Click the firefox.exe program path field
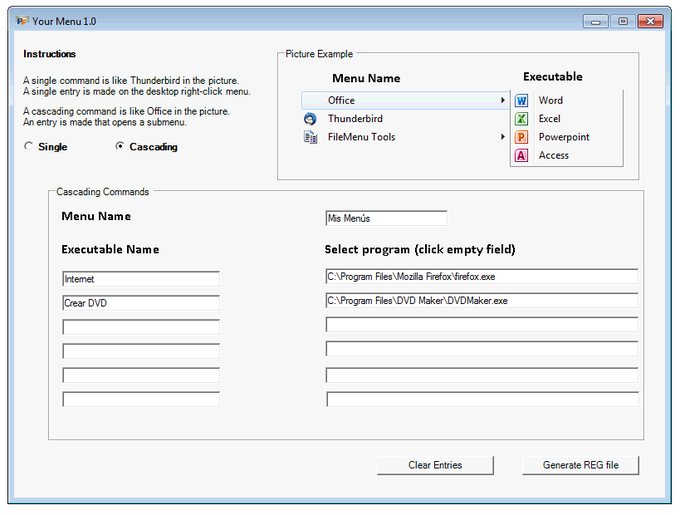The width and height of the screenshot is (680, 515). pyautogui.click(x=482, y=277)
